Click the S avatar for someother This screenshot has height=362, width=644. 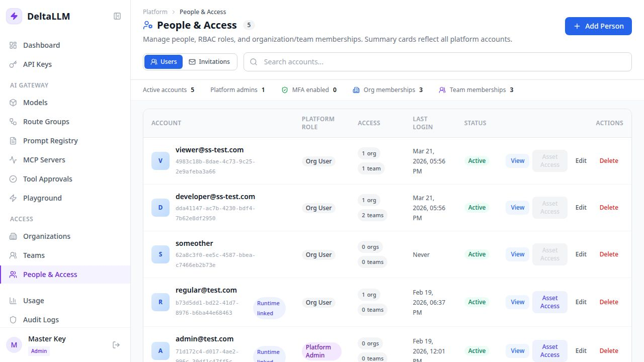(x=160, y=254)
